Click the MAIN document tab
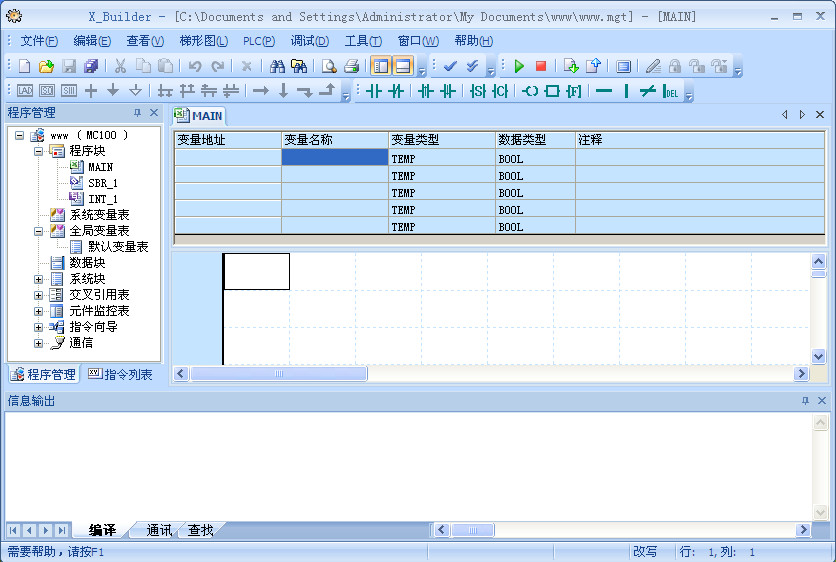836x562 pixels. [x=199, y=116]
